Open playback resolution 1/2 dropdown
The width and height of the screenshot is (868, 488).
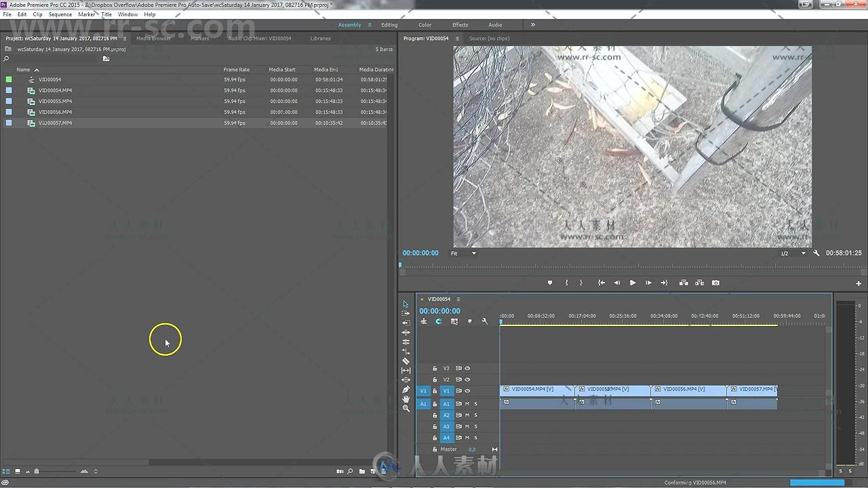(x=792, y=253)
